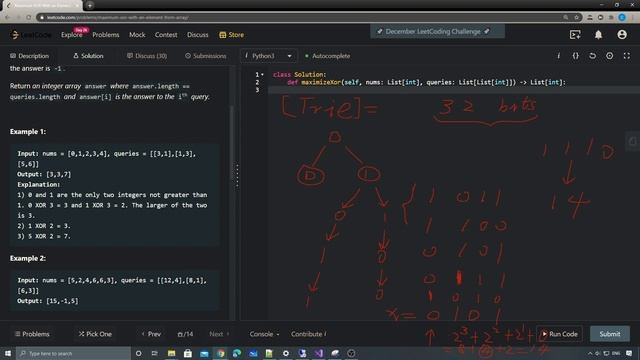Open the Store link
640x360 pixels.
coord(231,35)
